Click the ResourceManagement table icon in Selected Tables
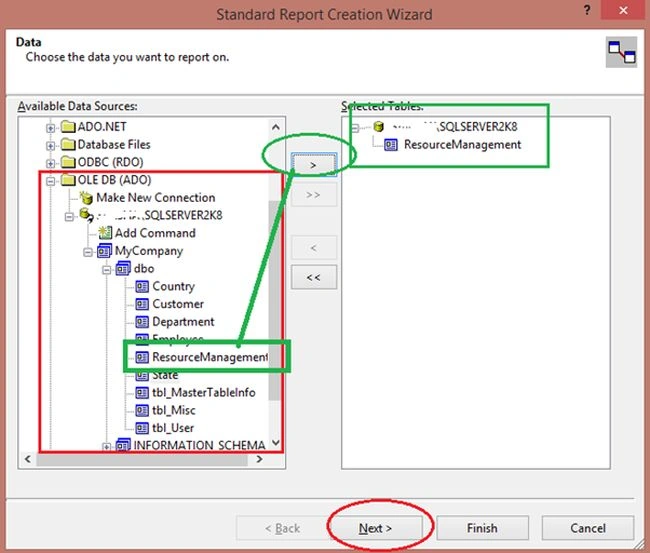Viewport: 650px width, 553px height. [x=390, y=145]
